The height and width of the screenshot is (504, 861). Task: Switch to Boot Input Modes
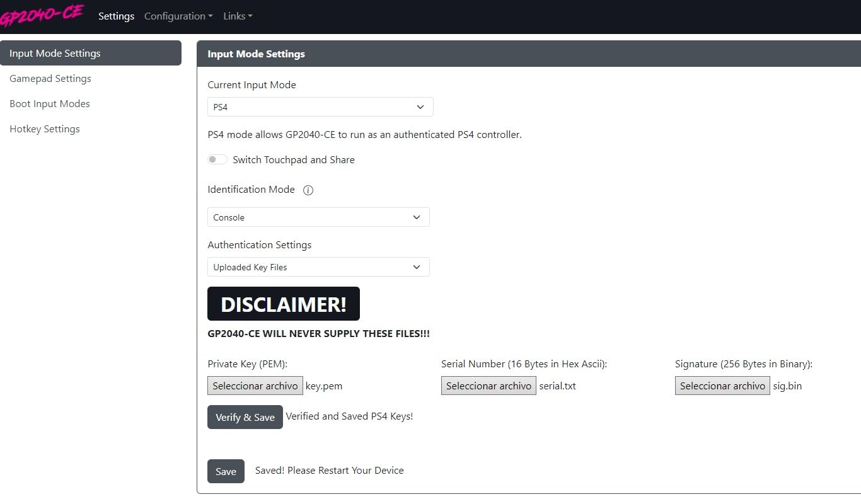(50, 104)
